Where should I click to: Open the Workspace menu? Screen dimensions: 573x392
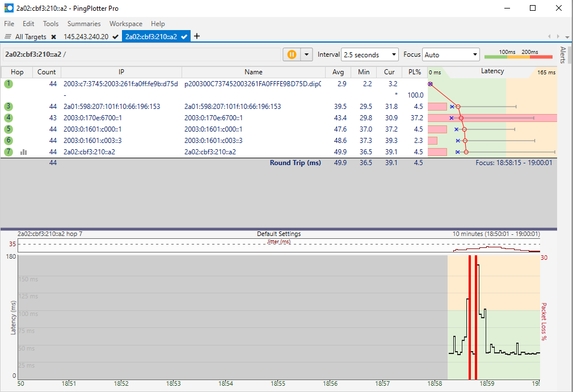pos(126,24)
